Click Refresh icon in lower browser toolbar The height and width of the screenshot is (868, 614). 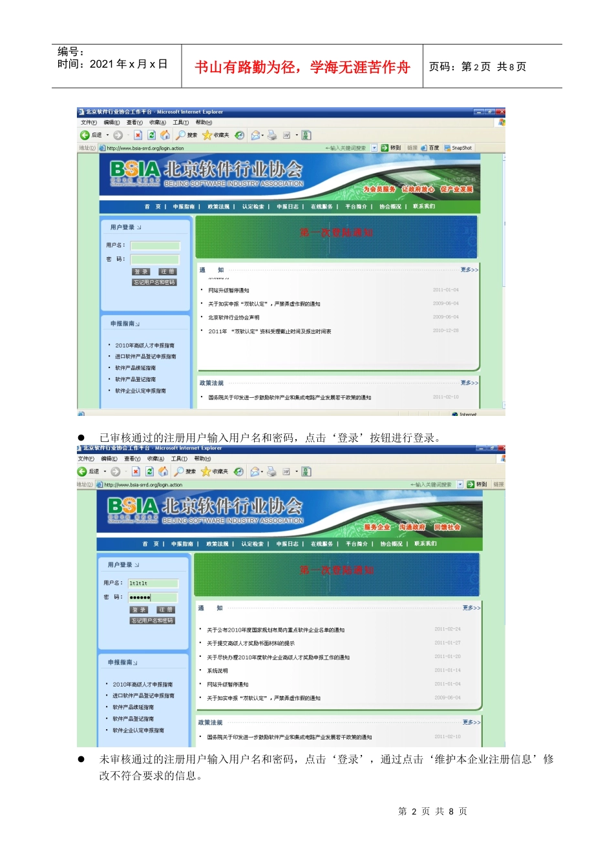coord(149,471)
